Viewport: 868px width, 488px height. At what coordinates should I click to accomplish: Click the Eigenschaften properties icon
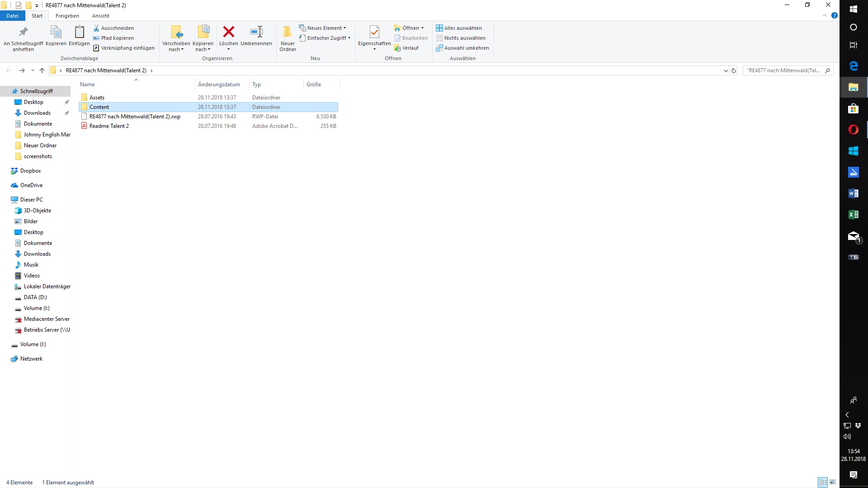point(374,32)
